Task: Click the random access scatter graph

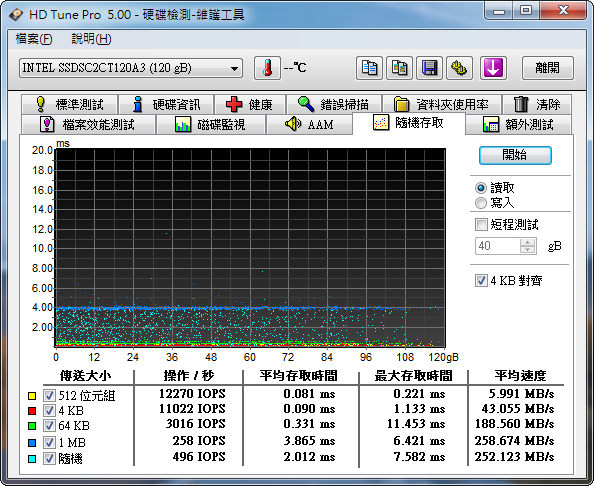Action: (250, 248)
